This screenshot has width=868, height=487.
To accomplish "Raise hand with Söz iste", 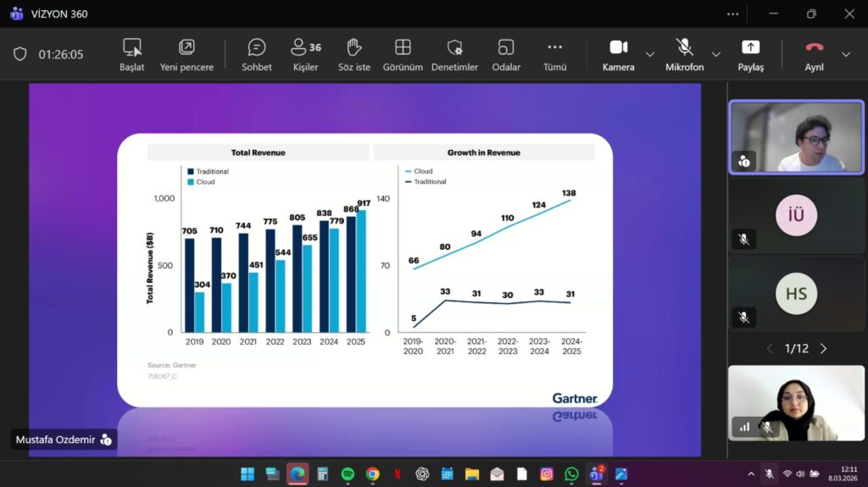I will 354,54.
